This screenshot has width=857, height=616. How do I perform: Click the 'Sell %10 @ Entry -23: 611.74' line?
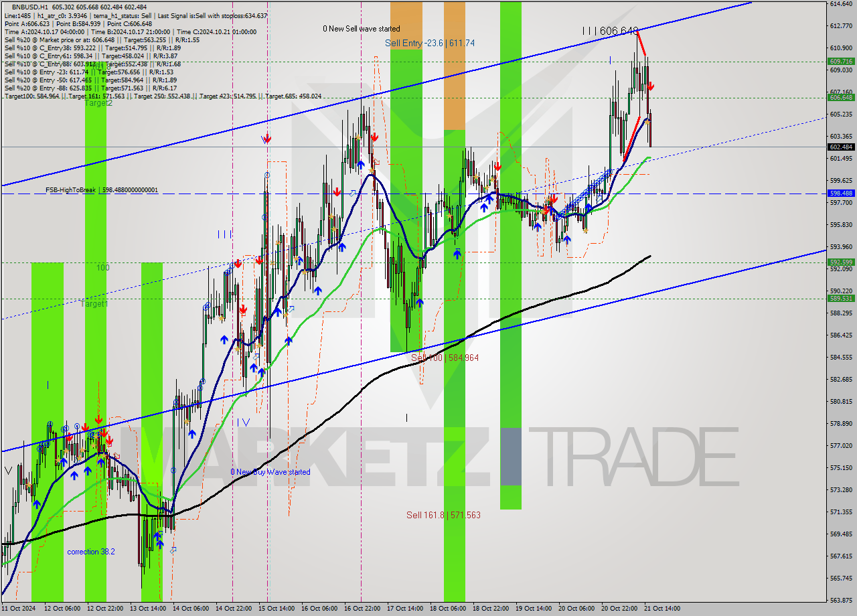click(x=89, y=72)
